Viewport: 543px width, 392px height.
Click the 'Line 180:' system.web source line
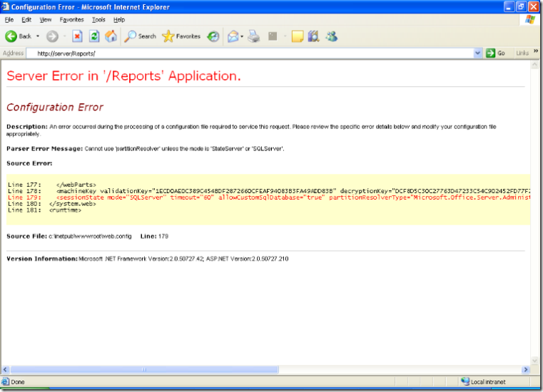click(x=52, y=204)
